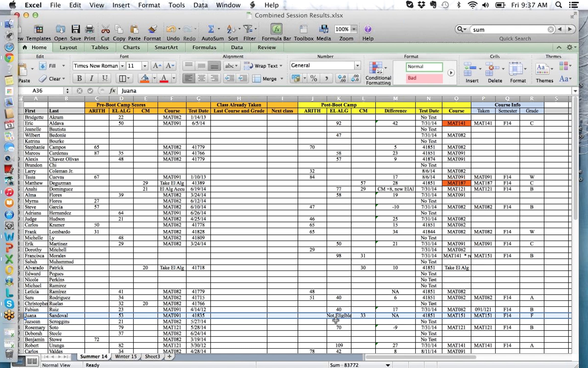Click the AutoSum icon in the toolbar

coord(211,29)
